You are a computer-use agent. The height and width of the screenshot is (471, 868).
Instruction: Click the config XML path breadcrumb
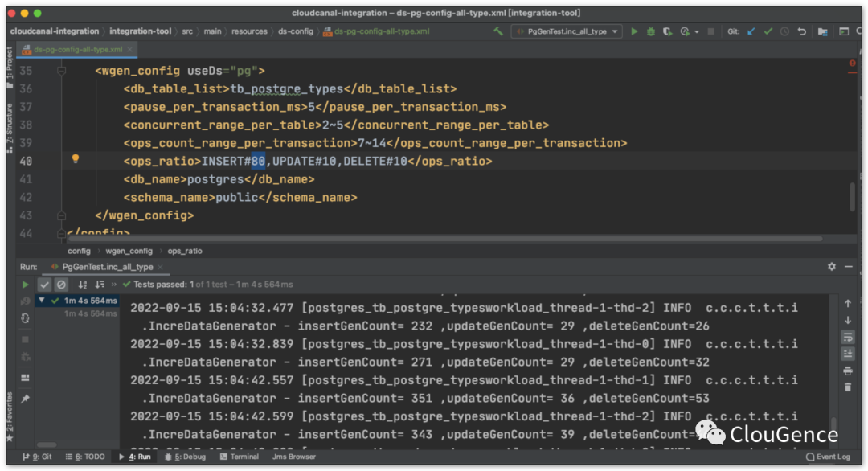pos(79,251)
